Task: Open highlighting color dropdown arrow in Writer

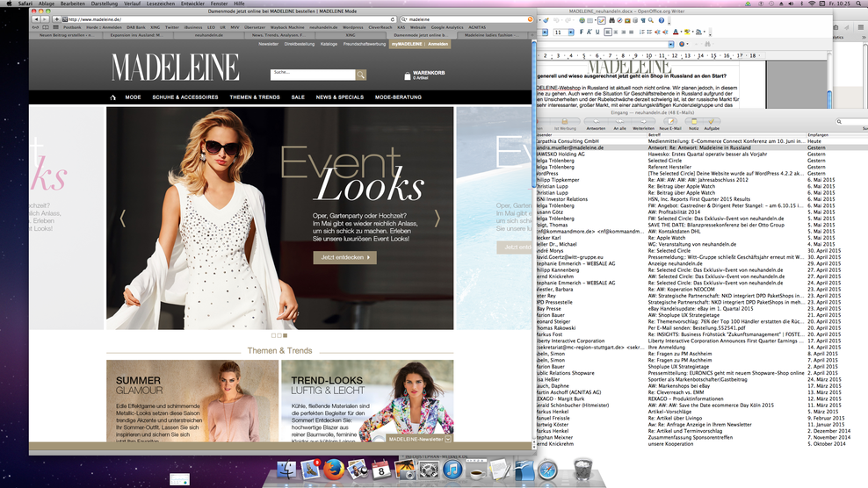Action: coord(692,32)
